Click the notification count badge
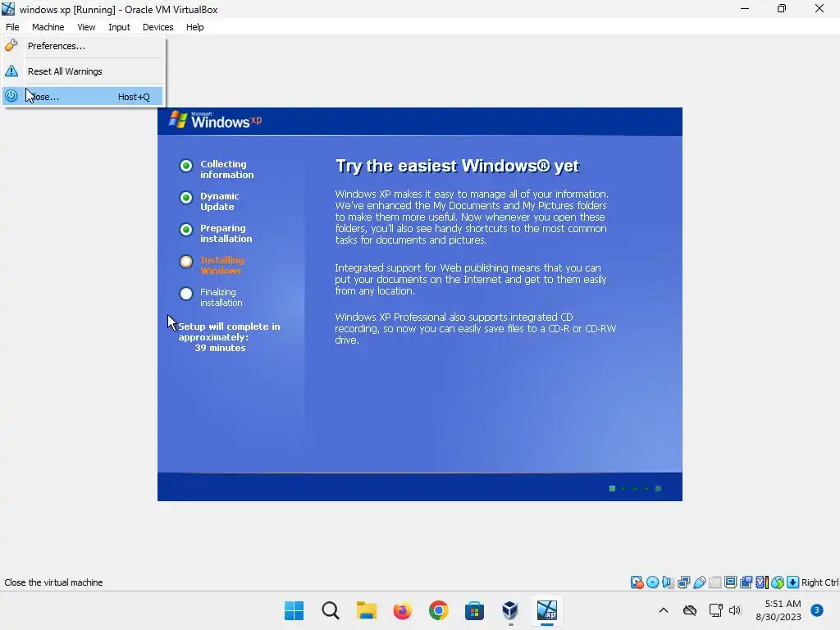840x630 pixels. [x=817, y=610]
